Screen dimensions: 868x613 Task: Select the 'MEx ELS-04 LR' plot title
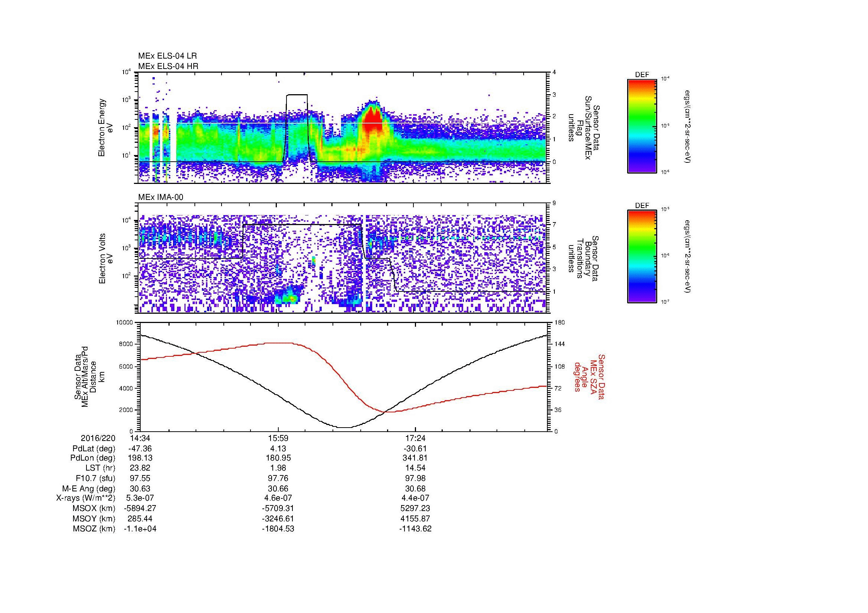point(167,56)
